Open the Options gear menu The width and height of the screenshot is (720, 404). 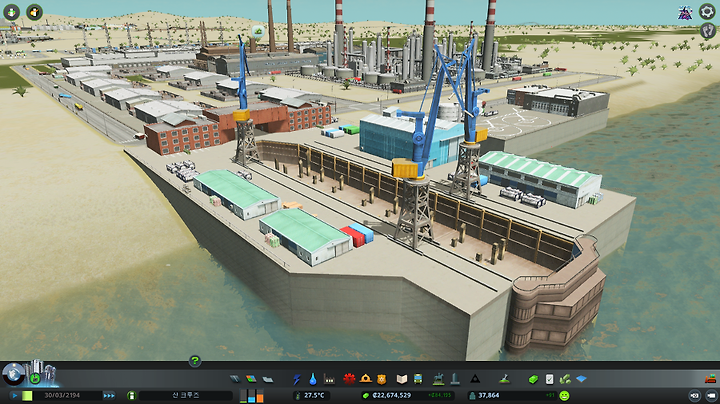[707, 11]
